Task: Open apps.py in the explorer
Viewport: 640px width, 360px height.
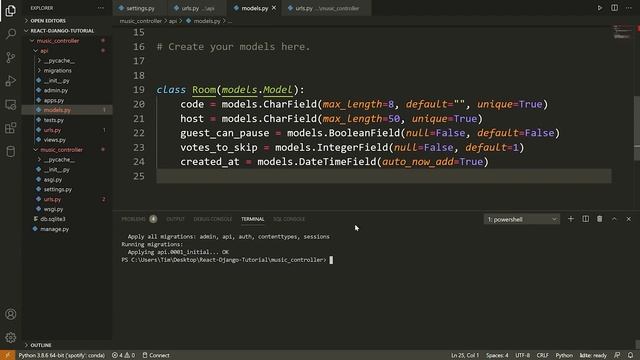Action: coord(53,100)
